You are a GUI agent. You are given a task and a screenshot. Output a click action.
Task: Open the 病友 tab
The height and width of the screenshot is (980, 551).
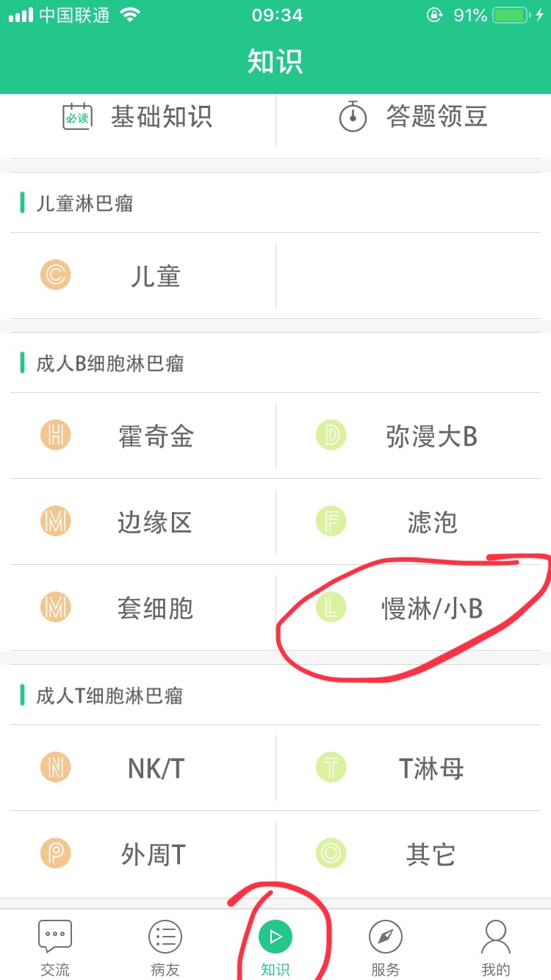pos(165,947)
